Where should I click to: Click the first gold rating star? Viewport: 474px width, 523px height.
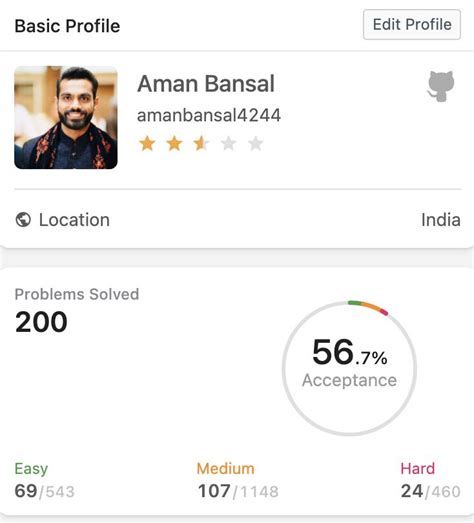click(147, 144)
